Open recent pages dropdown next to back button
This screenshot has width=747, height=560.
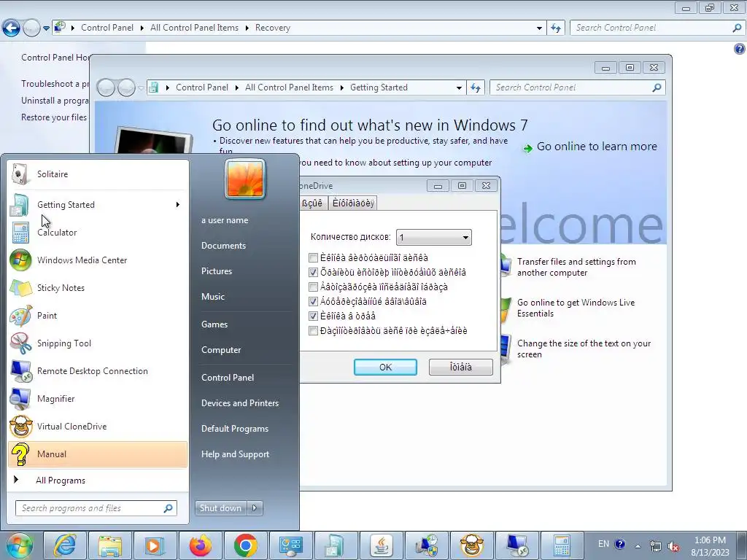coord(46,28)
